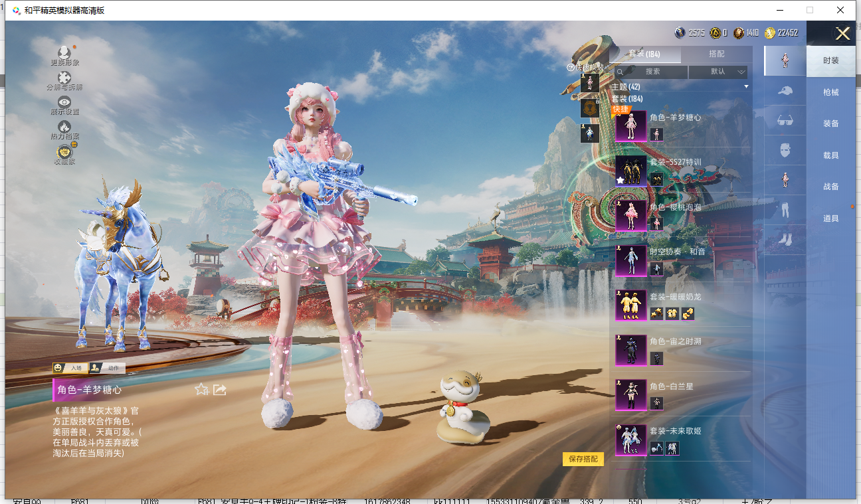Click the gold badge currency icon showing 0
The image size is (861, 504).
[x=716, y=33]
